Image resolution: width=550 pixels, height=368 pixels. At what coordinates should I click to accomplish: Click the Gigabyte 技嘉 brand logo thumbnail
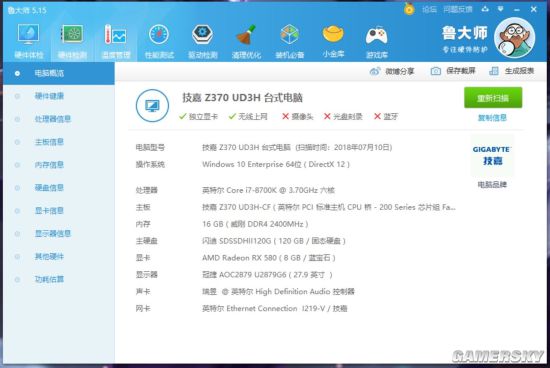pyautogui.click(x=492, y=155)
